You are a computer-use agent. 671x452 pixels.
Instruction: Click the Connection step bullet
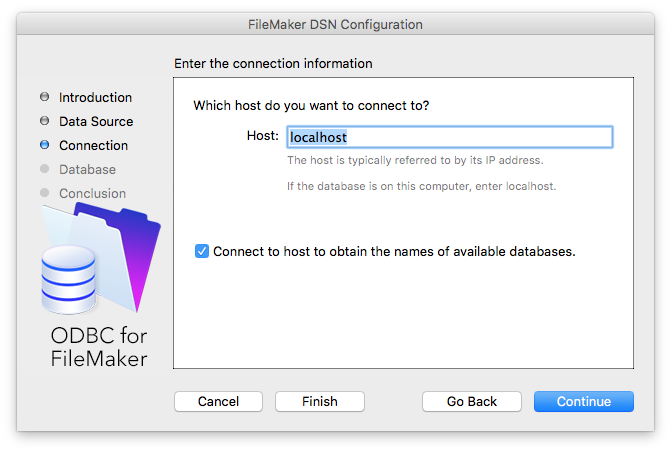44,145
